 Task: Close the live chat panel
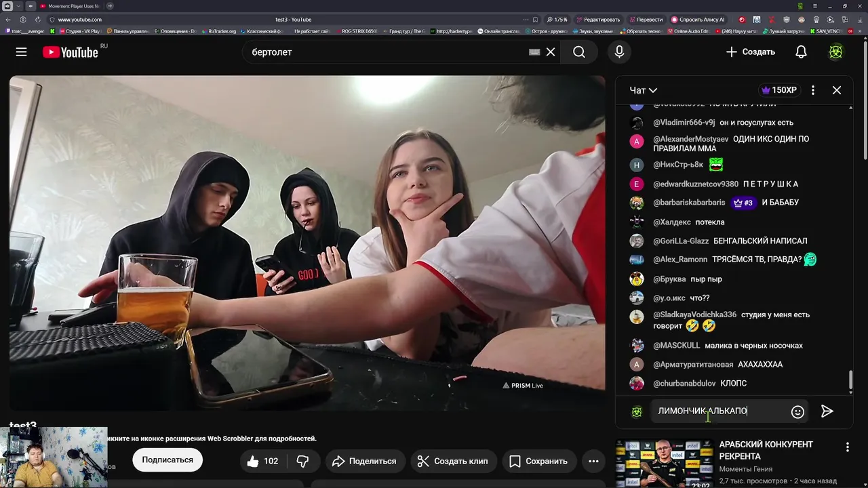click(837, 90)
